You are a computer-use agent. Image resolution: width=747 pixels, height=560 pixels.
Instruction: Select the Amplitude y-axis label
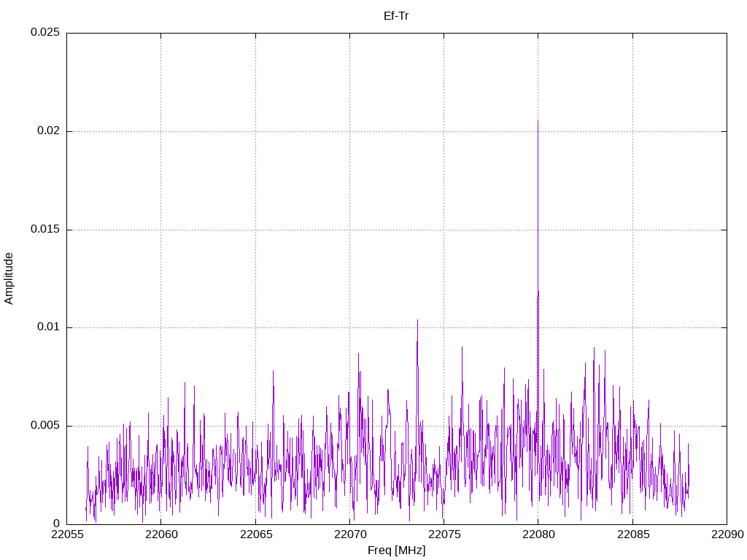9,278
